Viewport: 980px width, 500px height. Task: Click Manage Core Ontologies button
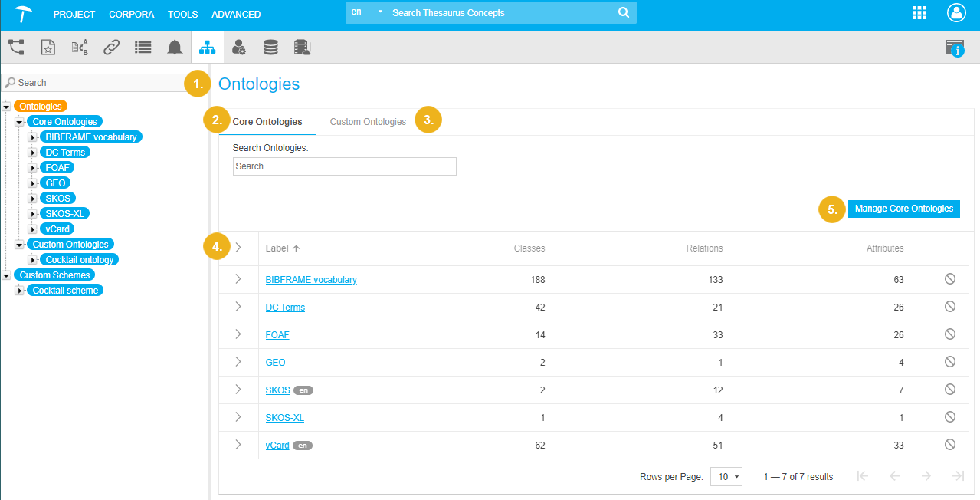click(x=903, y=209)
